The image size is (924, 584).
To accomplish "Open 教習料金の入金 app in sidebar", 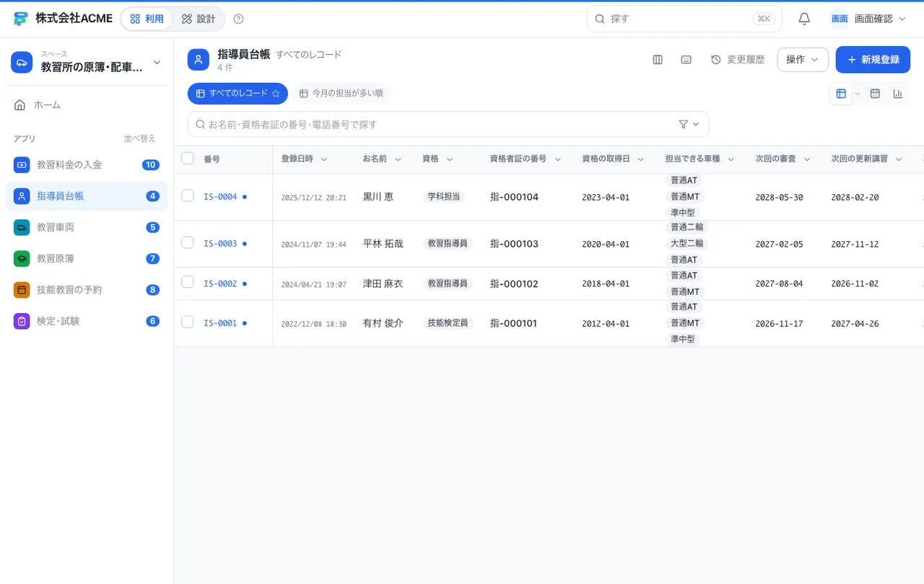I will pos(87,165).
